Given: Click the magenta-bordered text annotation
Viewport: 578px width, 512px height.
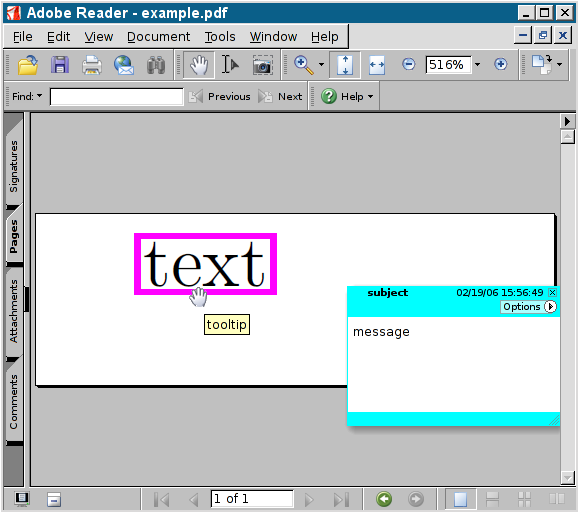Looking at the screenshot, I should (205, 264).
